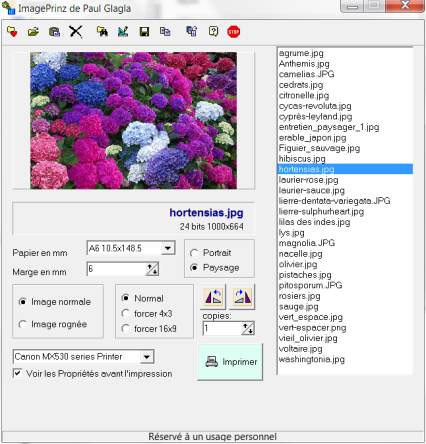Screen dimensions: 426x444
Task: Click the copies number input field
Action: pyautogui.click(x=222, y=328)
